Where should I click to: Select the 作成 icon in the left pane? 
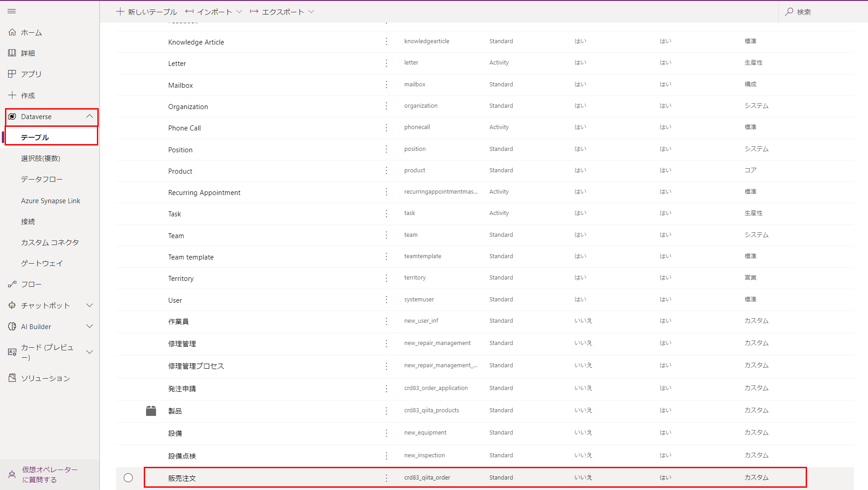(12, 95)
